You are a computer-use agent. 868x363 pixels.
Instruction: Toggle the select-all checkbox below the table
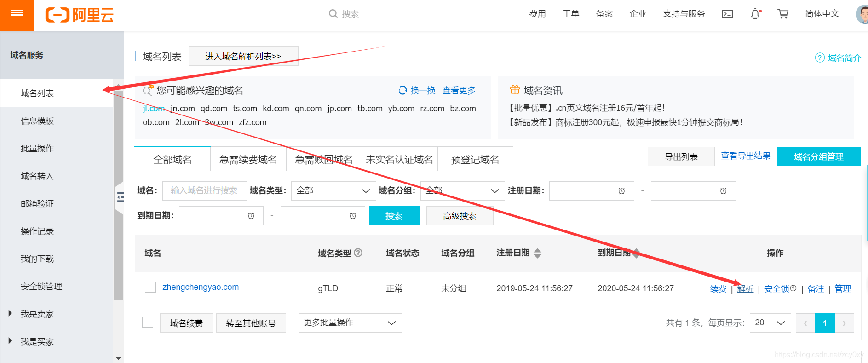148,322
